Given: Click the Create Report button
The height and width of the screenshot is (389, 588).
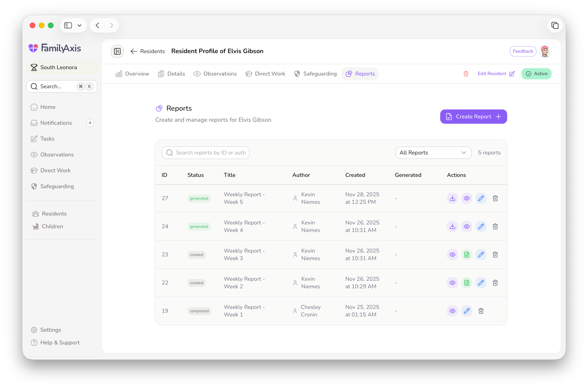Looking at the screenshot, I should coord(473,117).
